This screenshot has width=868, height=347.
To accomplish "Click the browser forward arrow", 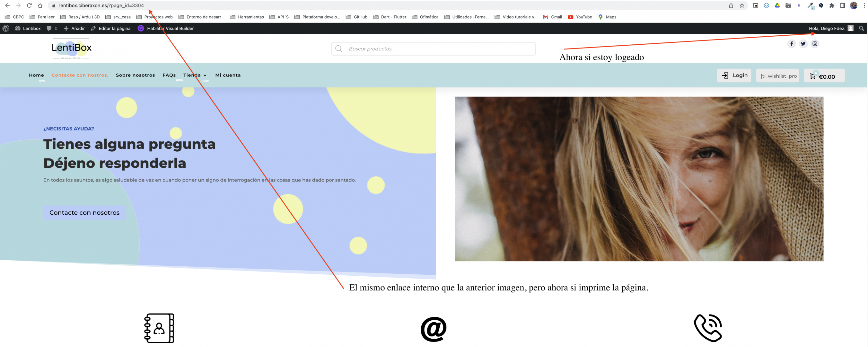I will (x=18, y=5).
